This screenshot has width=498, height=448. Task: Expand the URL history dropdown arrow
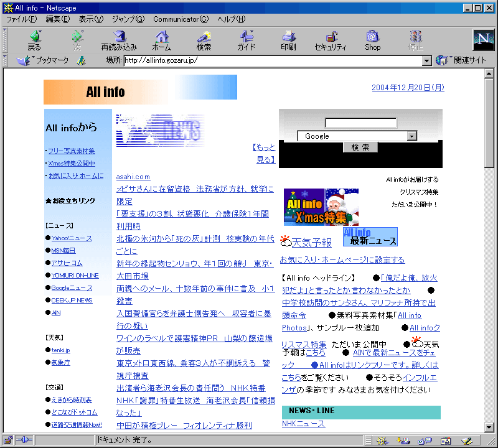[x=427, y=60]
